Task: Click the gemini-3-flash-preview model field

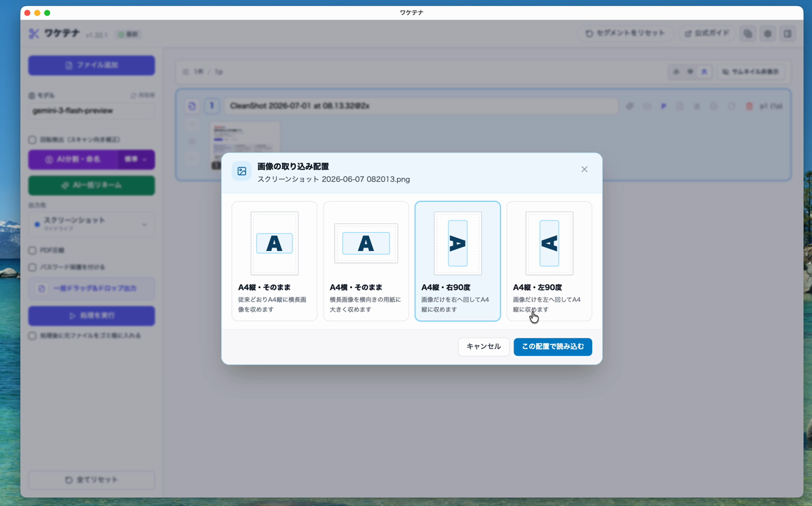Action: click(x=91, y=110)
